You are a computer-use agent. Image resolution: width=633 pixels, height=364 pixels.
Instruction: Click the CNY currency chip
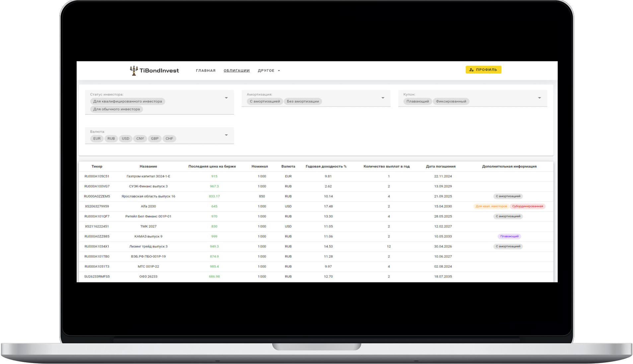coord(140,139)
